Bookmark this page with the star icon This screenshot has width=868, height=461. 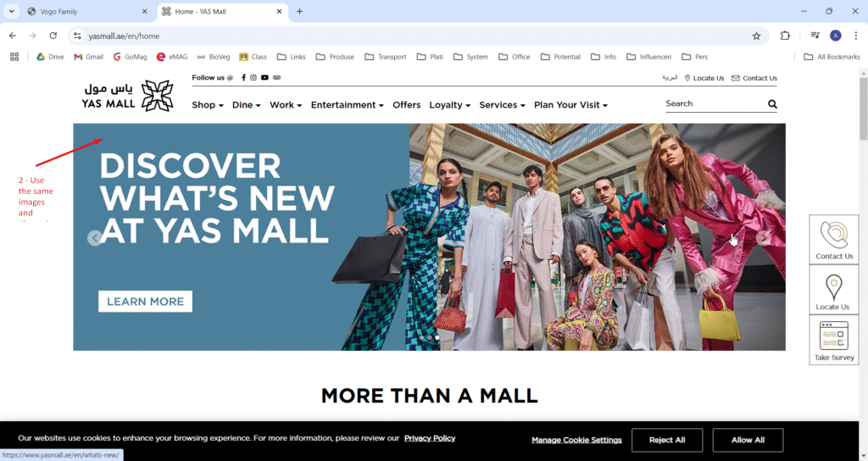coord(756,36)
